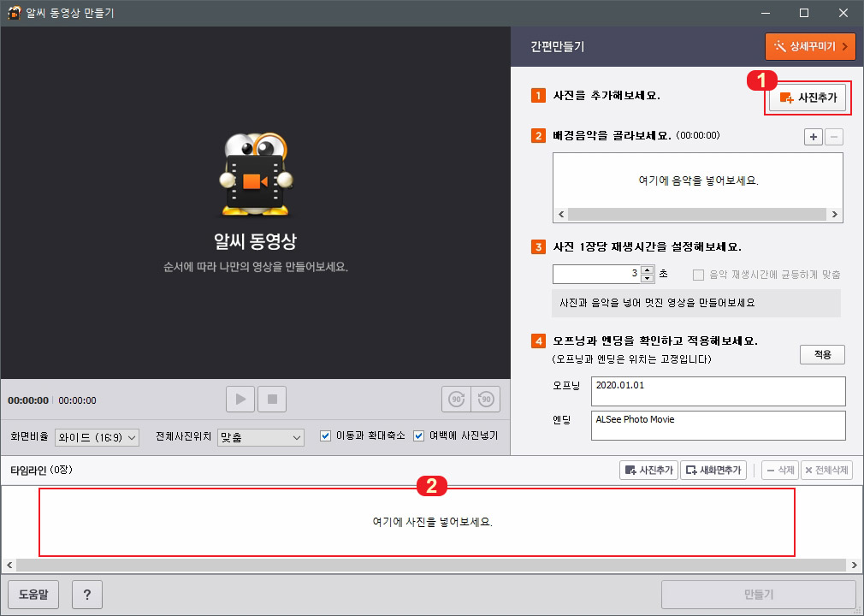
Task: Click the top 사진추가 add photo button
Action: 807,98
